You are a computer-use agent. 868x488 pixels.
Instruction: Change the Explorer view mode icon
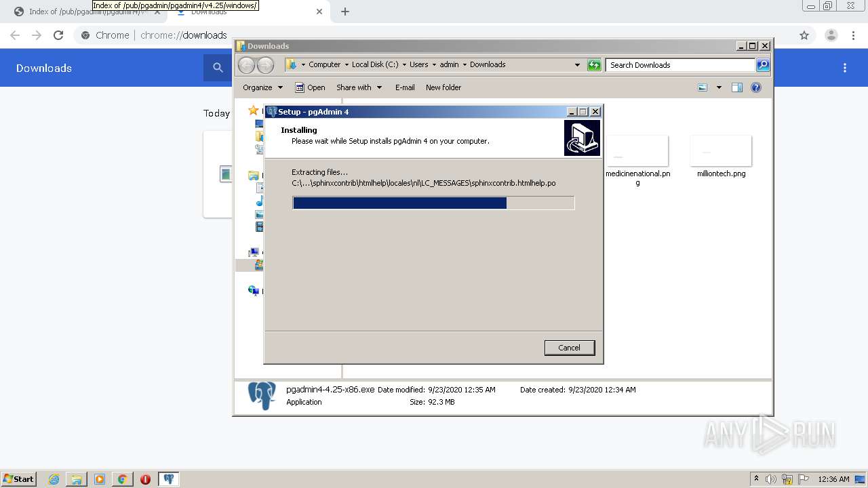pyautogui.click(x=703, y=87)
